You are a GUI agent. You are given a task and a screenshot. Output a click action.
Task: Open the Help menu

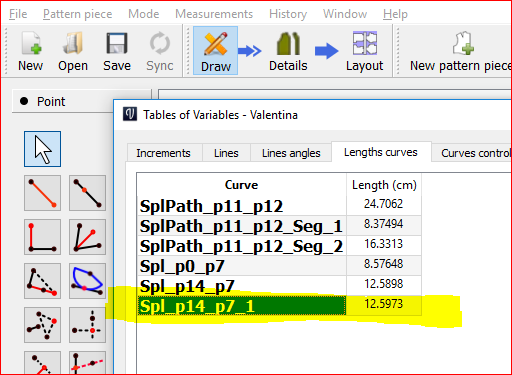tap(395, 14)
